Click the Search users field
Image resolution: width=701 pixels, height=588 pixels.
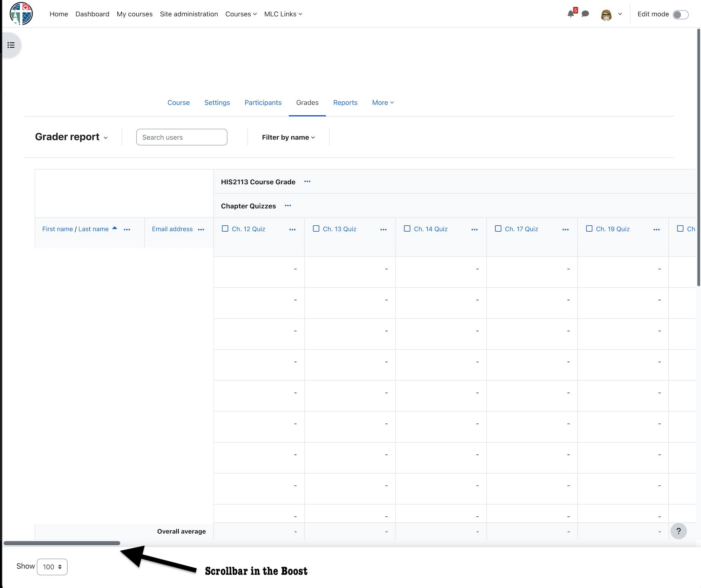coord(182,137)
